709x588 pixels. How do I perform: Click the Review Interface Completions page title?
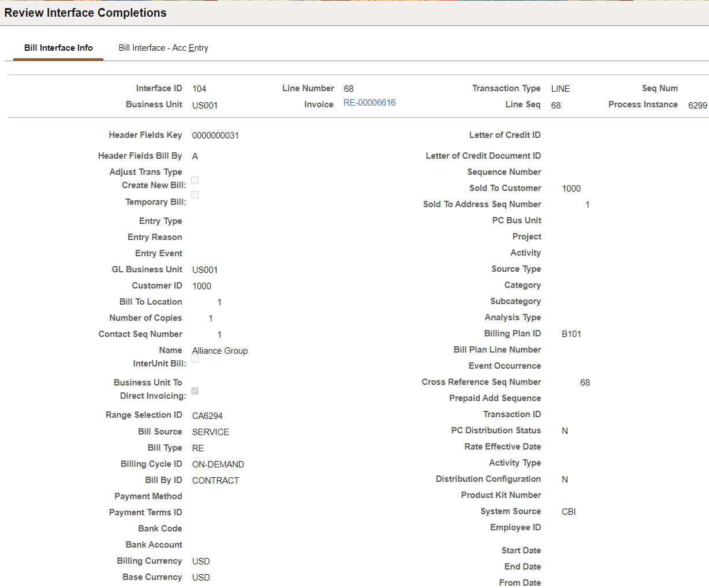(x=85, y=13)
